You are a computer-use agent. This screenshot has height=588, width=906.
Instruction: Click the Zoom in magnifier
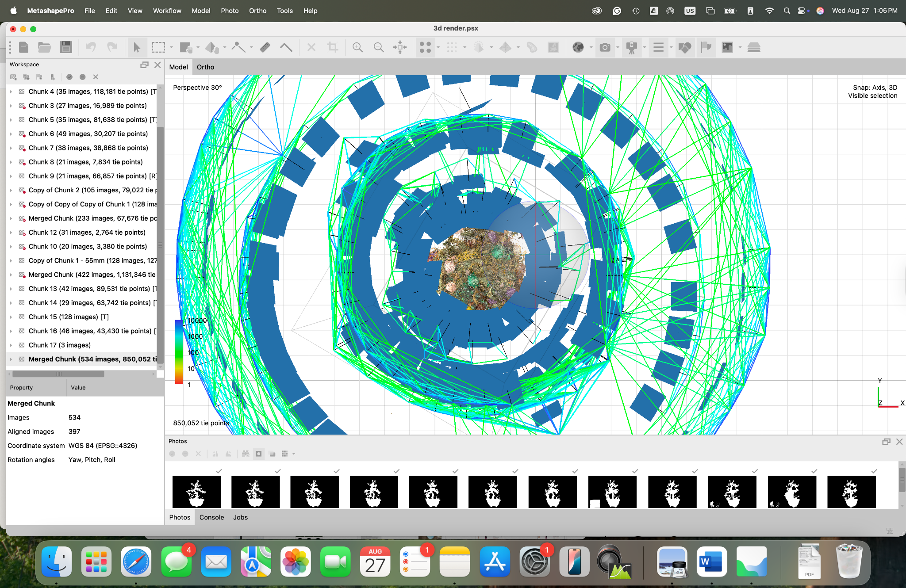(x=357, y=47)
